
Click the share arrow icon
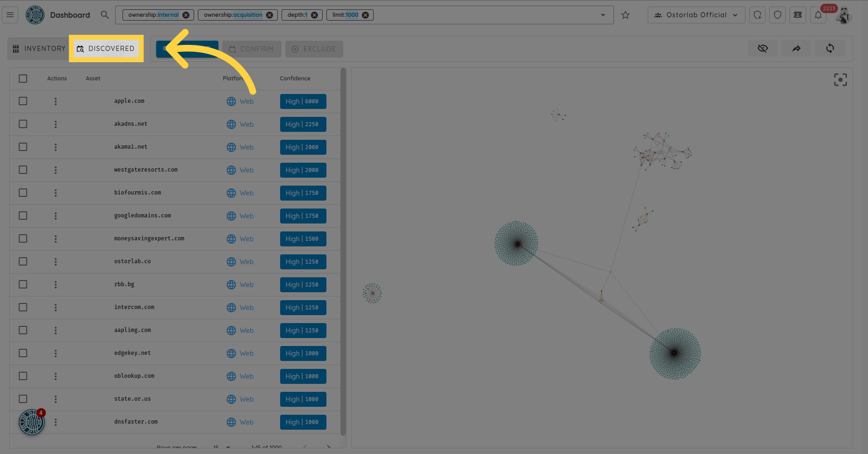coord(796,48)
